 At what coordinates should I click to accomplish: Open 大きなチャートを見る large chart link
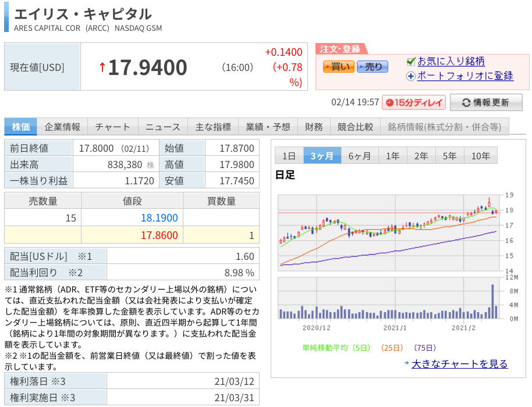(459, 364)
